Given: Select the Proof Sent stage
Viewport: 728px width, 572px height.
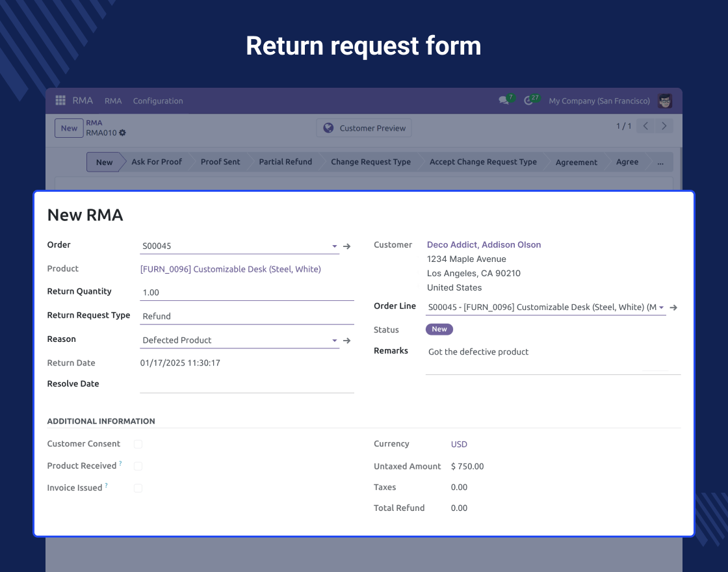Looking at the screenshot, I should (220, 162).
